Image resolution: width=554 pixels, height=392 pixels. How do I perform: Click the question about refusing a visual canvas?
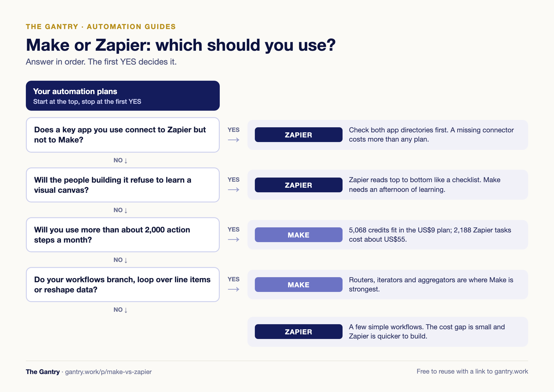(x=123, y=185)
